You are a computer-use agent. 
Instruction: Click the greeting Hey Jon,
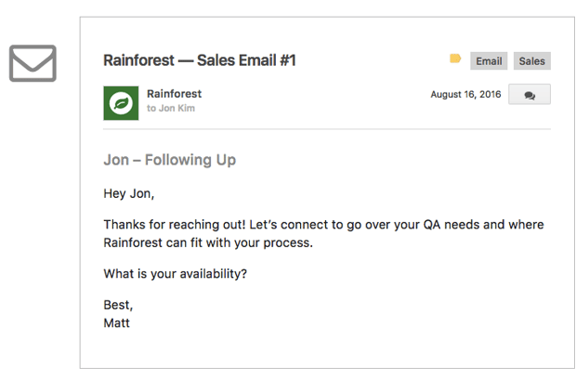(x=128, y=193)
